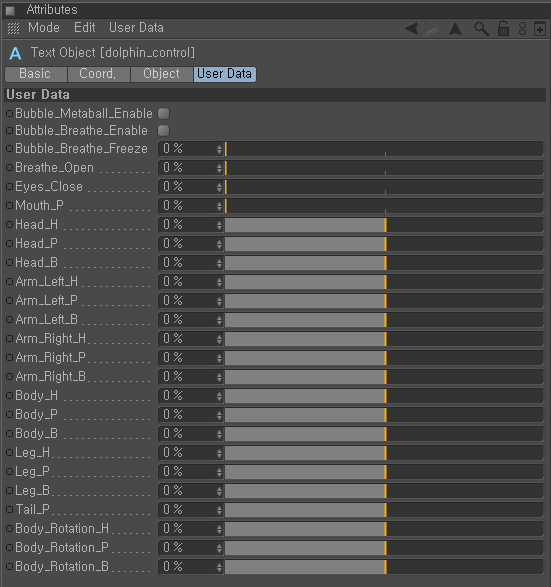Click Body_Rotation_H value stepper arrows
This screenshot has height=587, width=551.
(x=219, y=529)
